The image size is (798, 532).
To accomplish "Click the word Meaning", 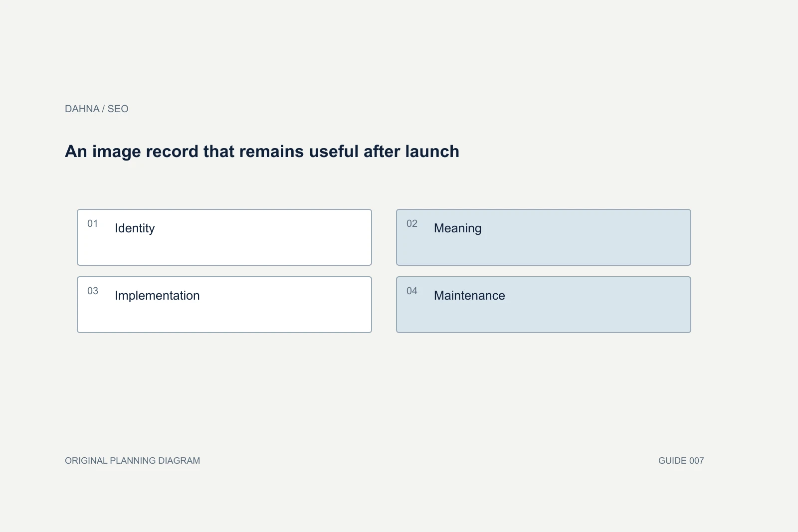I will click(x=458, y=228).
